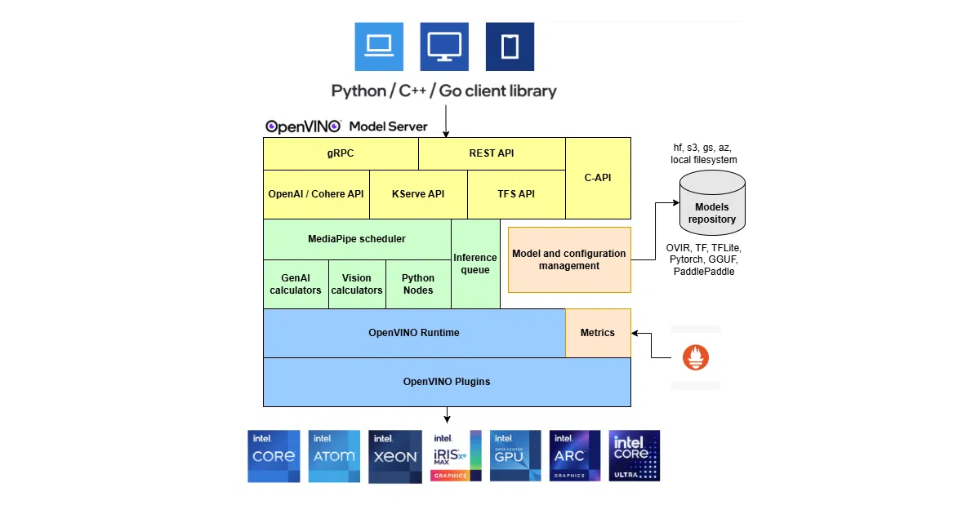Select the Metrics box
This screenshot has width=980, height=514.
(x=598, y=333)
